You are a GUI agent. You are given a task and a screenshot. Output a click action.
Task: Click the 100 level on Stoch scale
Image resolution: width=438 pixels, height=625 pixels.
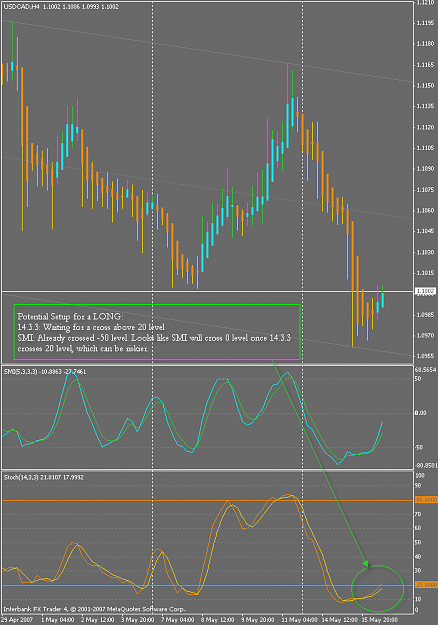[x=420, y=476]
